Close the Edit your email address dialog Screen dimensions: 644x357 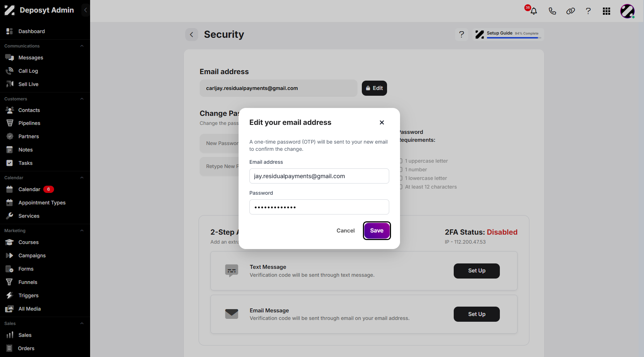382,122
